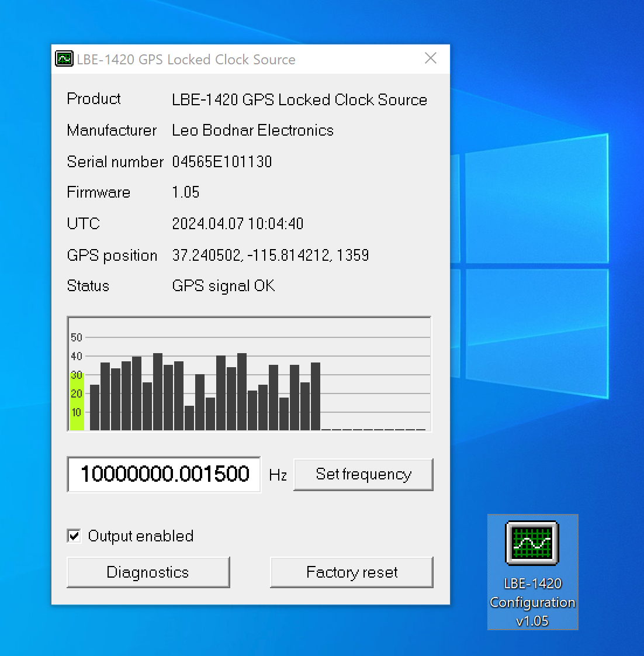This screenshot has width=644, height=656.
Task: Click the 40 gridline label on the signal chart
Action: tap(77, 356)
